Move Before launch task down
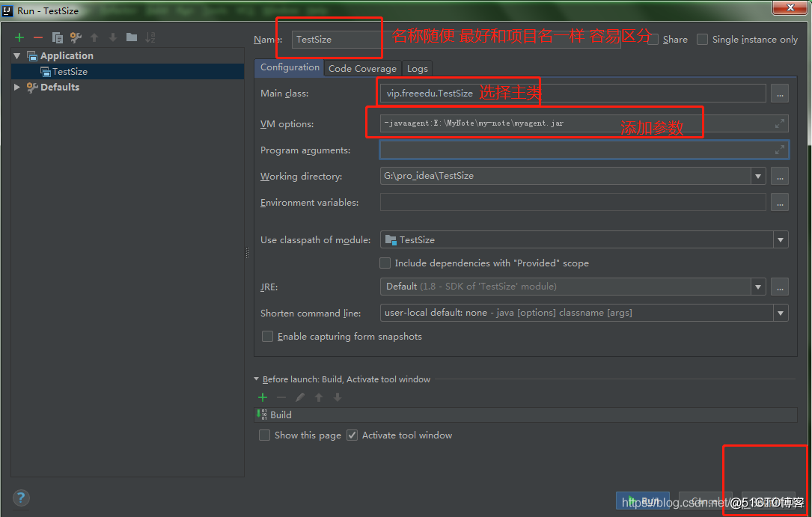The height and width of the screenshot is (517, 812). coord(337,397)
